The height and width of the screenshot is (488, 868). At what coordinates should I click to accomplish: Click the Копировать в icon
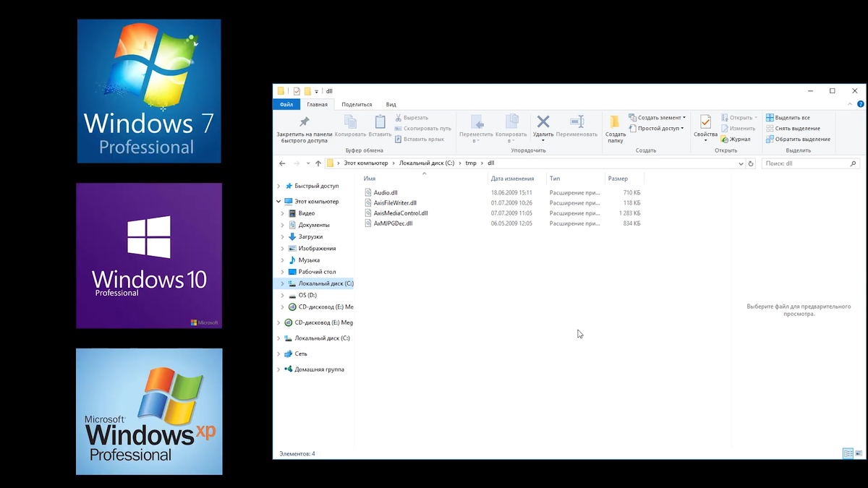[511, 121]
